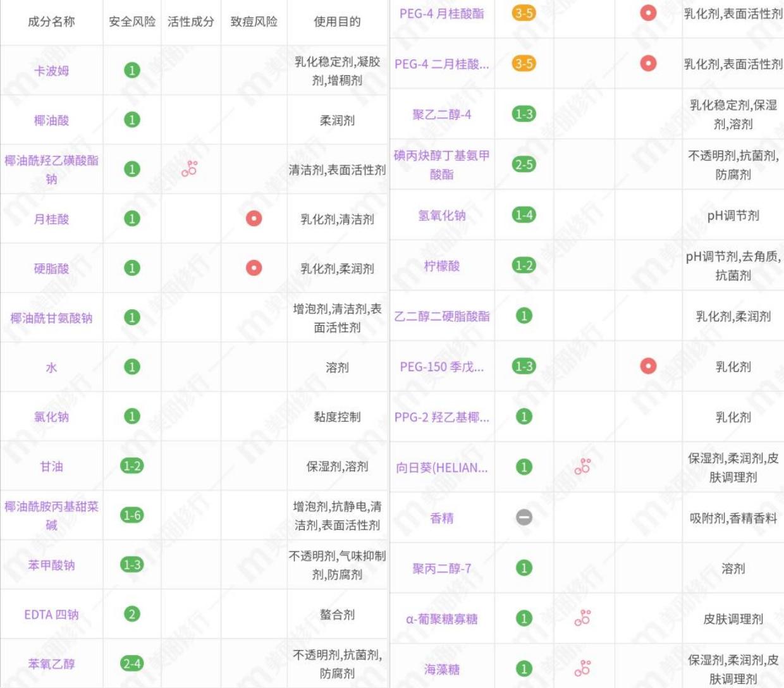Open the 聚丙二醇-7 ingredient link
Screen dimensions: 784x688
441,568
